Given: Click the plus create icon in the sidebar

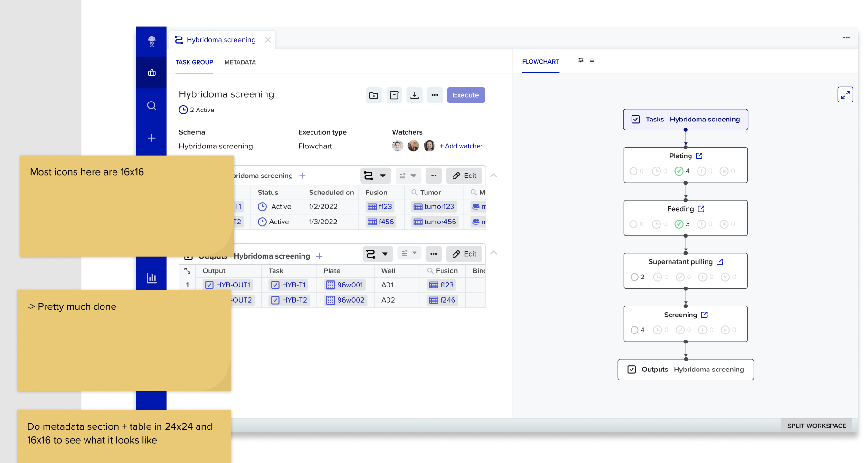Looking at the screenshot, I should [x=151, y=138].
